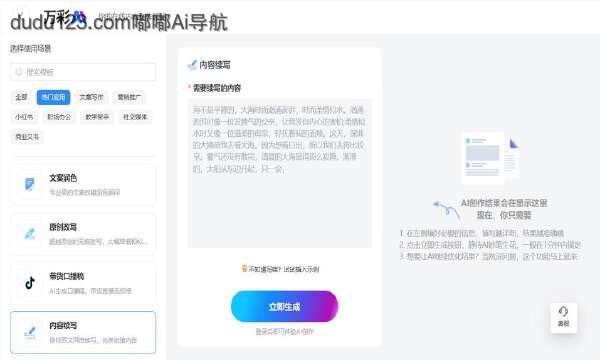This screenshot has height=360, width=600.
Task: Click the 原创改写 pencil icon
Action: (30, 234)
